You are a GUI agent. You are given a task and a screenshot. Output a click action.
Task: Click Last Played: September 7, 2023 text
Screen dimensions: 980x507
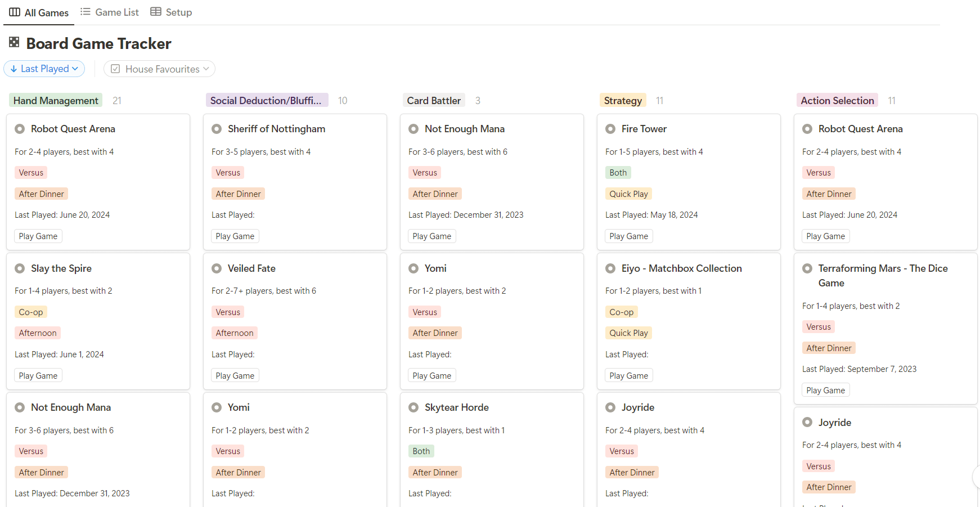859,369
